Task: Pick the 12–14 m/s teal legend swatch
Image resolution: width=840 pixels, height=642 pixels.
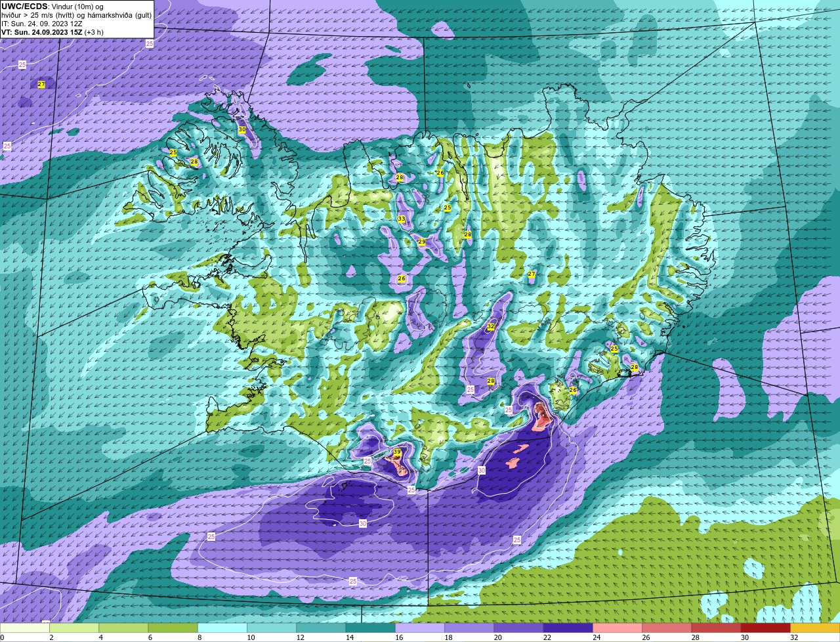Action: pos(321,628)
